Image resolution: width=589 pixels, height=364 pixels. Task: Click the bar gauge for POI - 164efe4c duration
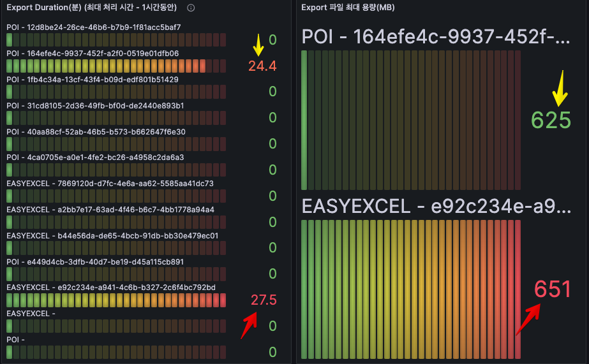pyautogui.click(x=116, y=66)
